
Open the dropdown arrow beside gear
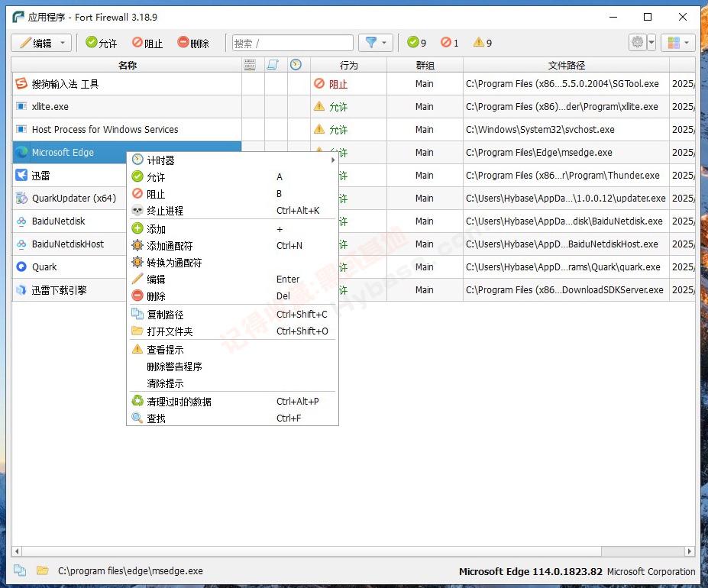click(651, 43)
